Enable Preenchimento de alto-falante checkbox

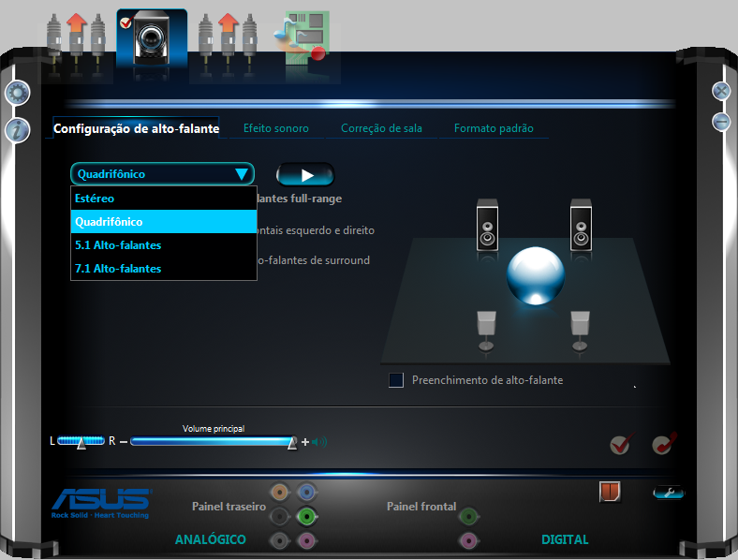(x=396, y=380)
